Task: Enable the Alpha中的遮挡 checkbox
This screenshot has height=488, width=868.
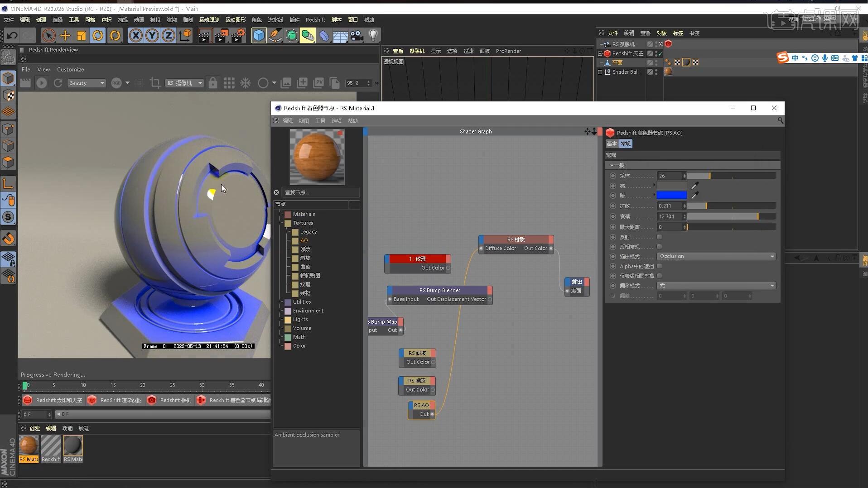Action: pyautogui.click(x=660, y=266)
